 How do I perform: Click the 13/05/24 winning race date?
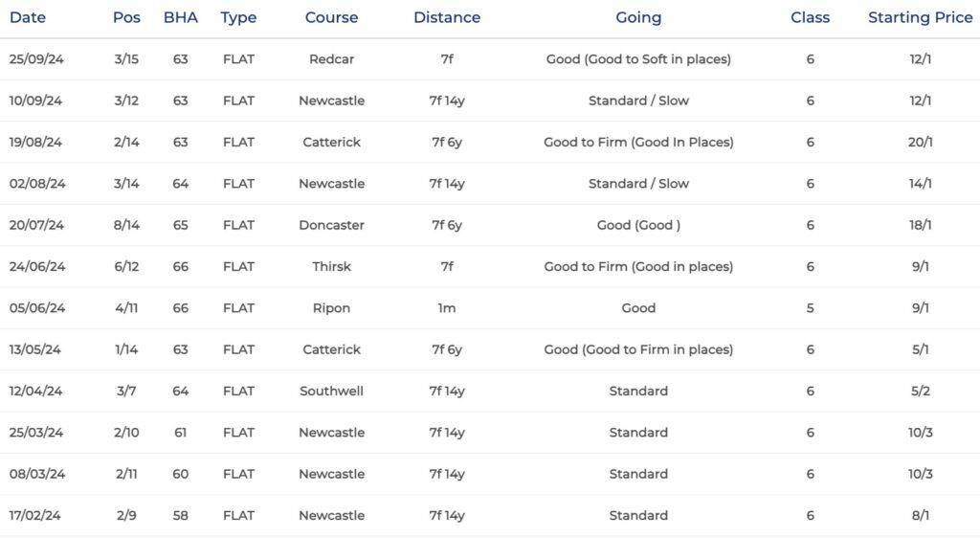point(35,349)
